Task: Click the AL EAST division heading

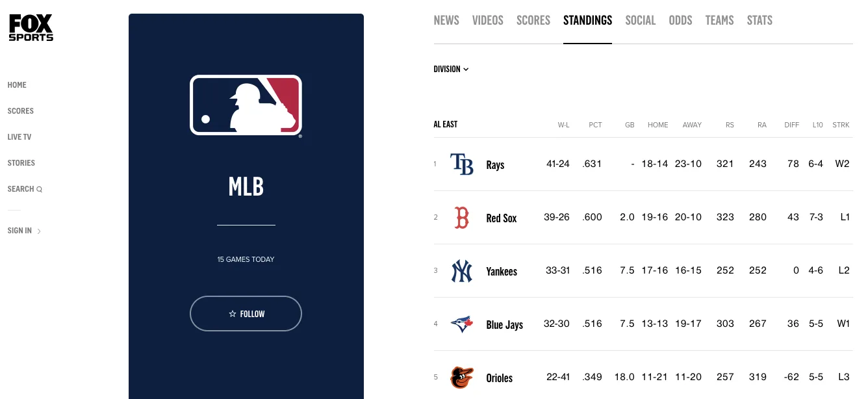Action: tap(446, 124)
